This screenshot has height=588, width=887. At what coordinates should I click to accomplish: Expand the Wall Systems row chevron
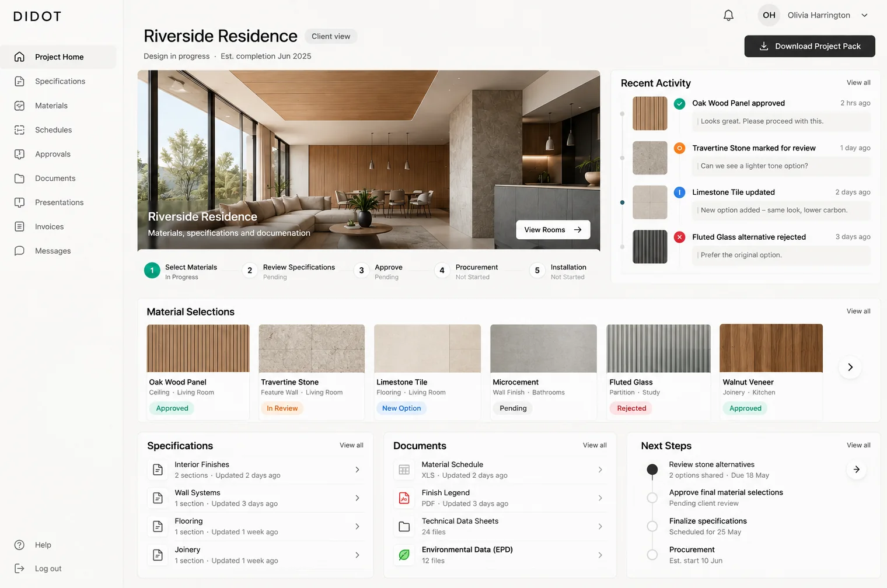(357, 498)
